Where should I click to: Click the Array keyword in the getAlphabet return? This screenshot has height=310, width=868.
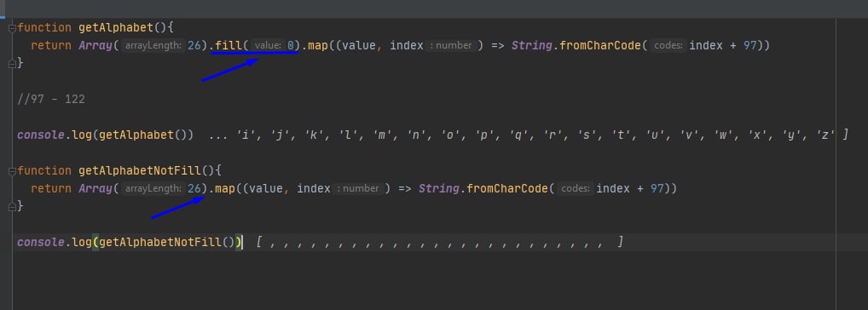(x=95, y=45)
